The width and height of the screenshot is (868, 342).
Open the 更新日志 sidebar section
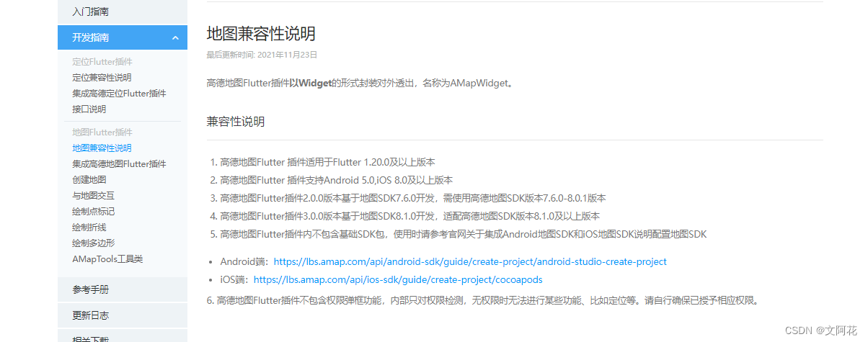tap(123, 315)
